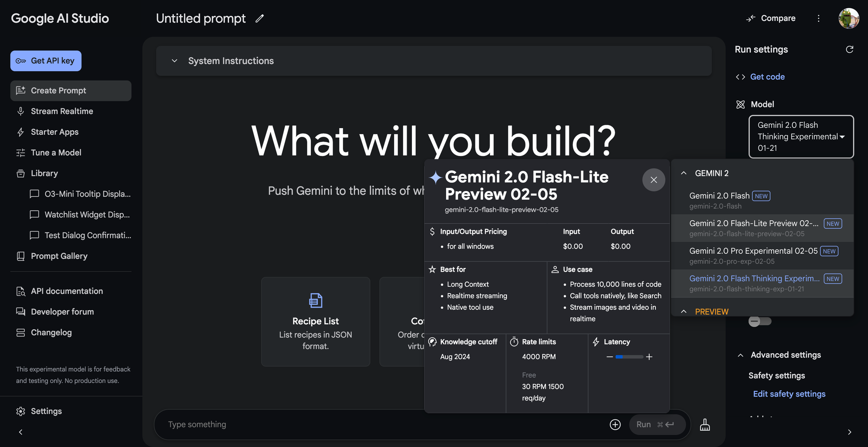Click the Get API key button
Viewport: 868px width, 447px height.
pyautogui.click(x=46, y=61)
